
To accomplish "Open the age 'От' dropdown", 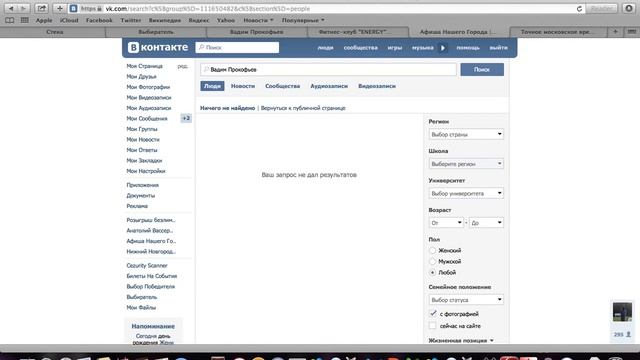I will click(446, 222).
